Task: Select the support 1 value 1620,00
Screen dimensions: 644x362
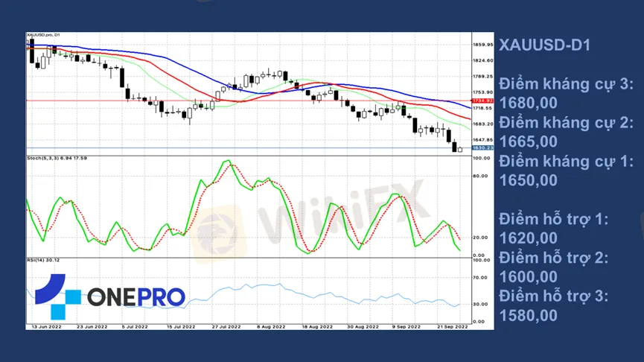Action: click(528, 238)
